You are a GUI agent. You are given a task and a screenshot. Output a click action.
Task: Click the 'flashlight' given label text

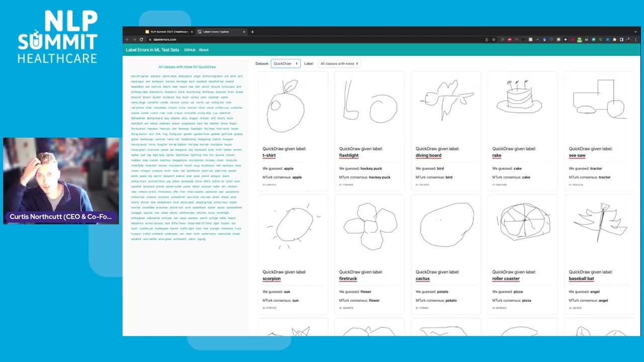(349, 155)
